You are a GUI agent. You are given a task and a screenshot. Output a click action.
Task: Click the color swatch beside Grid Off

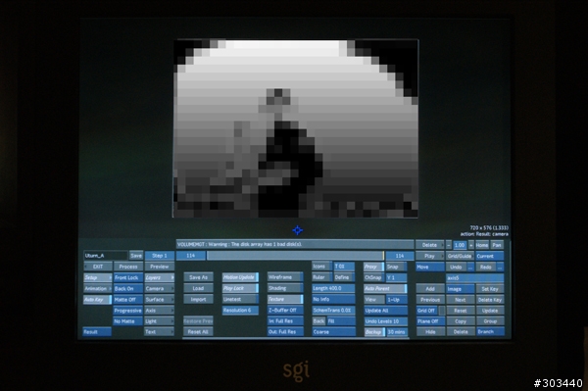pos(442,311)
